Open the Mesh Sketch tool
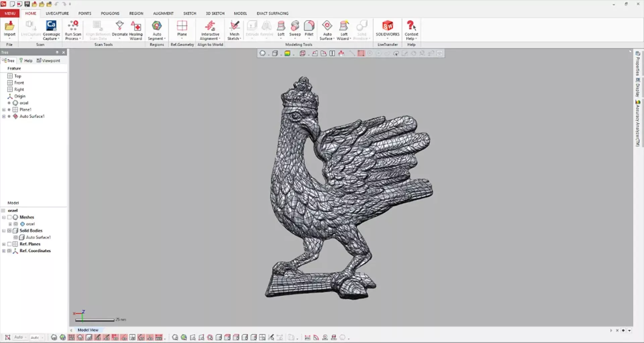Image resolution: width=644 pixels, height=343 pixels. (x=234, y=29)
